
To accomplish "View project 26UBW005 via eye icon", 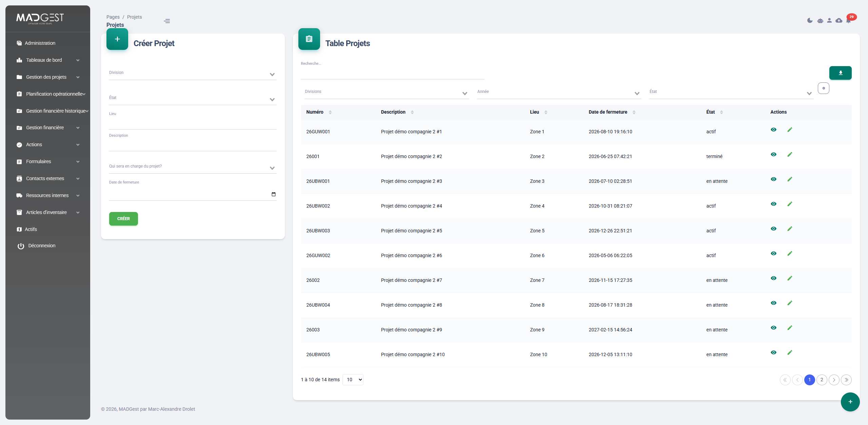I will pyautogui.click(x=773, y=353).
